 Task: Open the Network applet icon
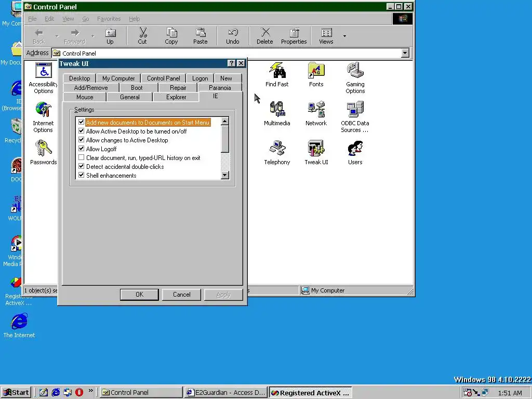tap(316, 114)
